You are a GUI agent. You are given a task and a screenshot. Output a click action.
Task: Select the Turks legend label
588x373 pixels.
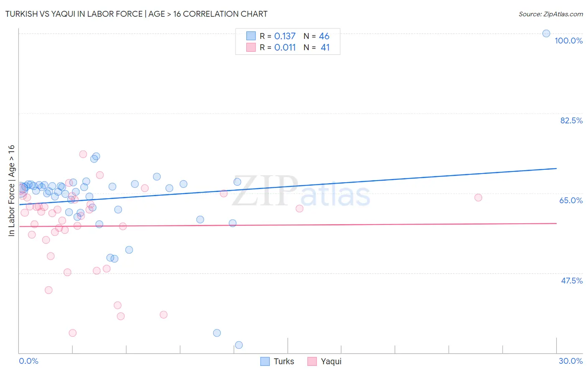284,361
